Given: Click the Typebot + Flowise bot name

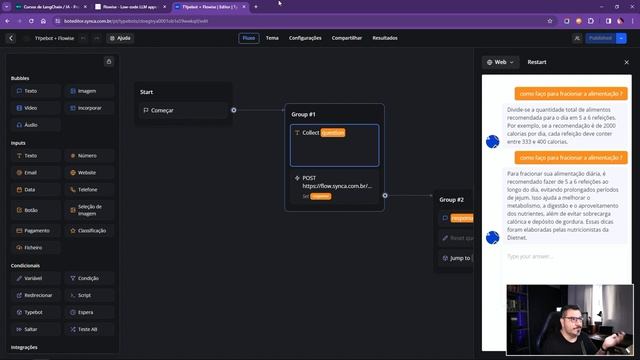Looking at the screenshot, I should pyautogui.click(x=54, y=38).
